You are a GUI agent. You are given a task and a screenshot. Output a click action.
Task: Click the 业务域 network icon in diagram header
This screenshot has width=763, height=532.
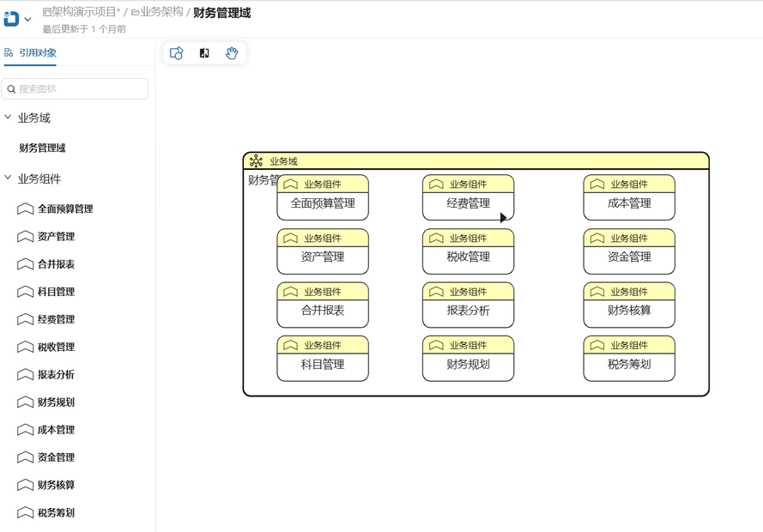pos(256,161)
